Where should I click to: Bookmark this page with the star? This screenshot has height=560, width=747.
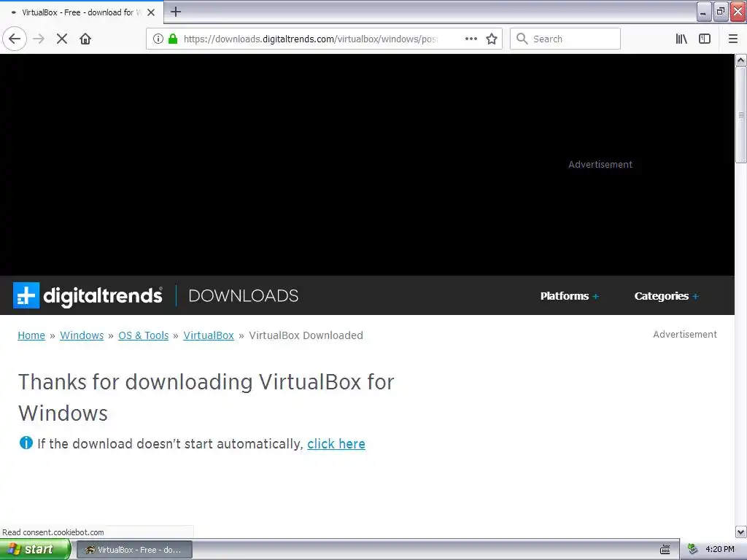pos(492,39)
